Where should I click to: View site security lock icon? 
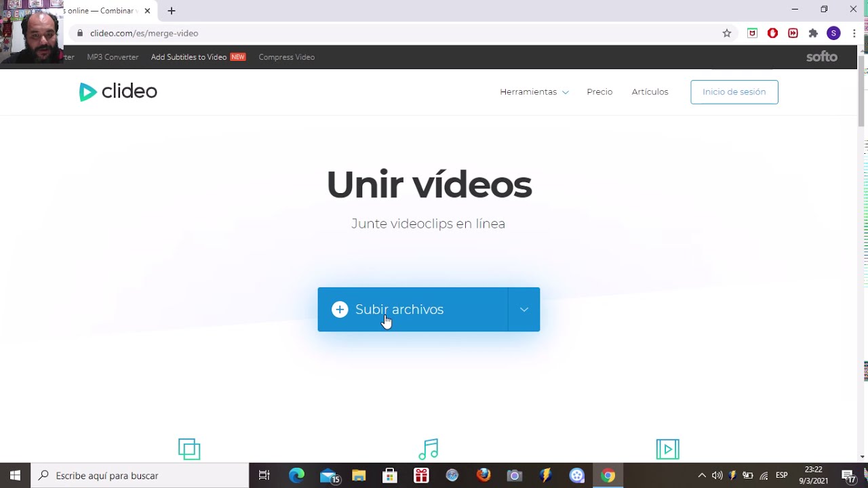tap(80, 33)
